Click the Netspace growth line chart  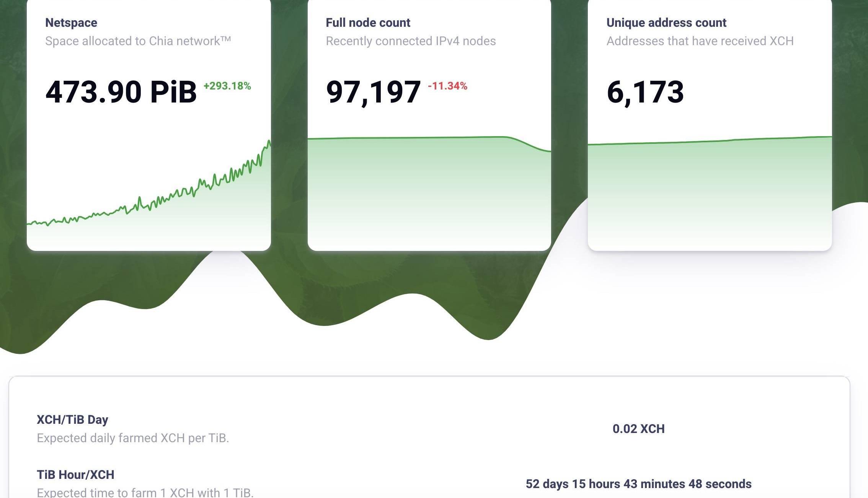coord(148,203)
